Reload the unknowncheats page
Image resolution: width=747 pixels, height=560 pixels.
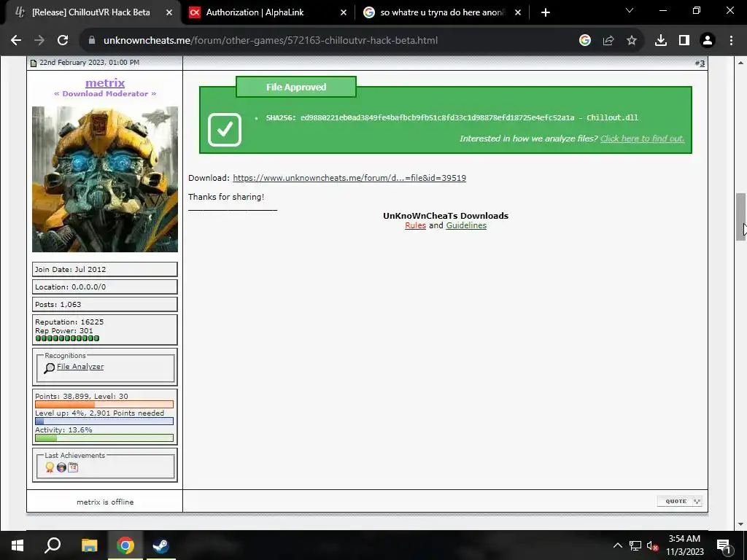click(x=63, y=41)
